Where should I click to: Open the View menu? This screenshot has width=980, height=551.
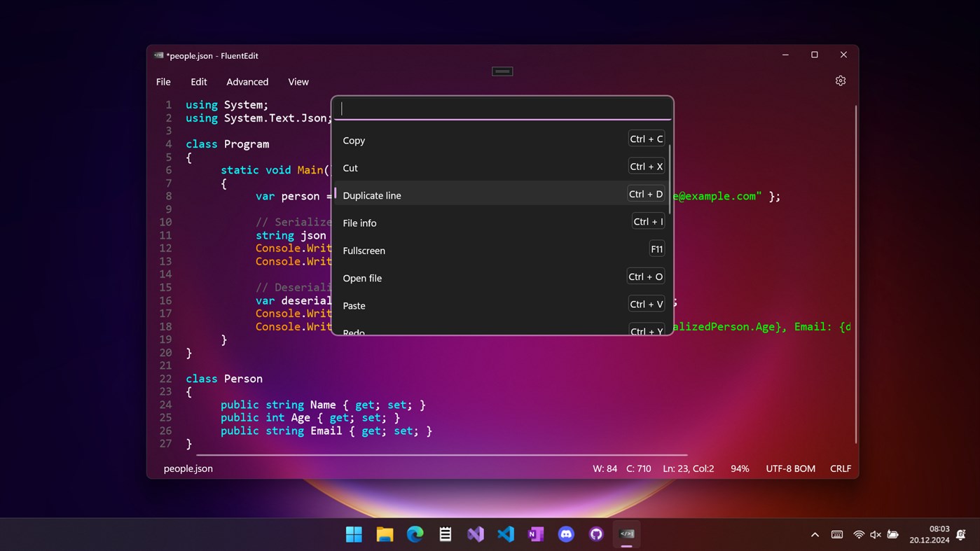298,82
